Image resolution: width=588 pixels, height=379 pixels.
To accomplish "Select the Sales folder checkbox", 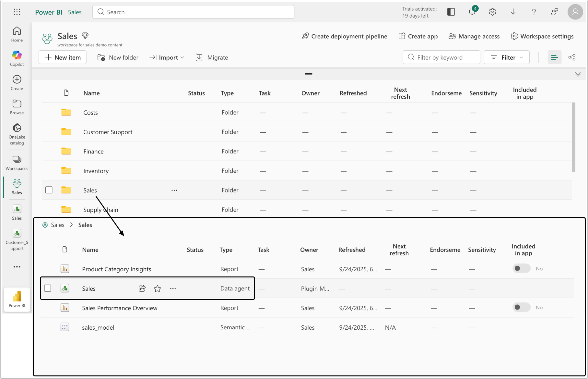I will click(49, 190).
